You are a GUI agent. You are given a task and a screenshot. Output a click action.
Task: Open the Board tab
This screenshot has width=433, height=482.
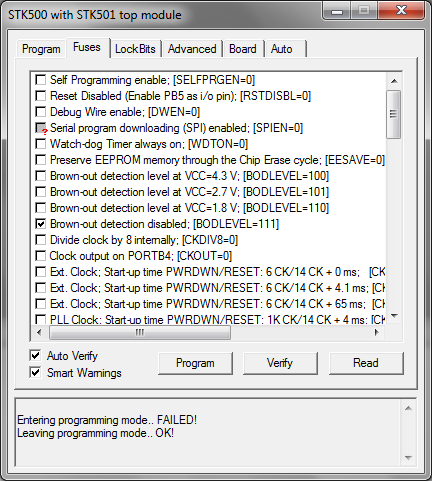pyautogui.click(x=243, y=49)
